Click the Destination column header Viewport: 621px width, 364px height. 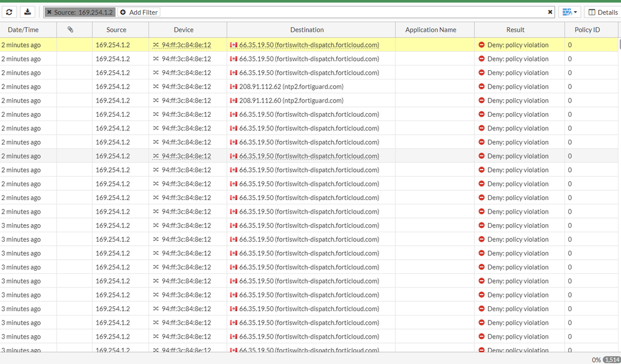pos(307,30)
